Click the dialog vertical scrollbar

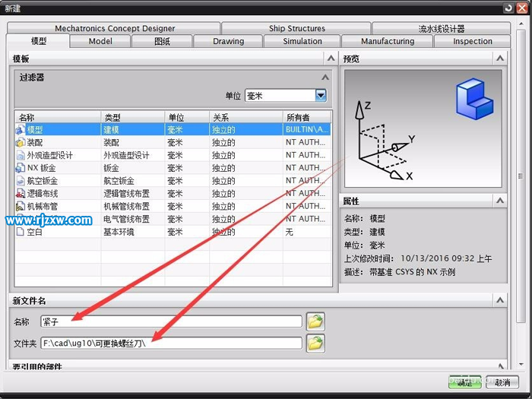[521, 176]
